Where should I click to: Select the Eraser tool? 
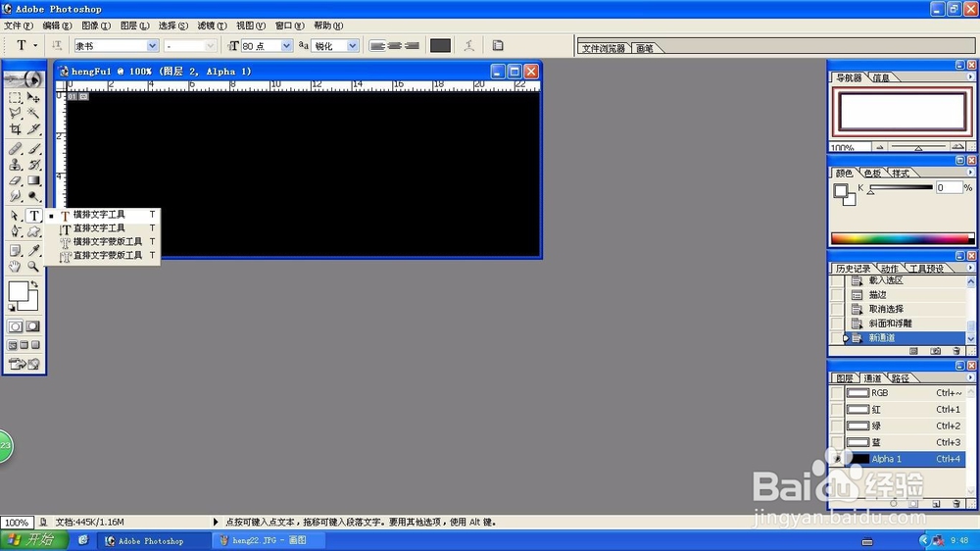coord(15,180)
